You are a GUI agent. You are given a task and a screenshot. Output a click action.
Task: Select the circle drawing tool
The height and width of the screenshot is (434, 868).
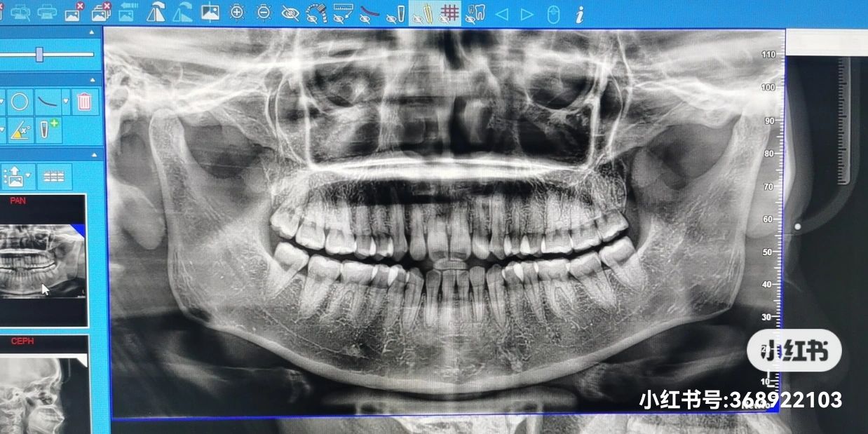pyautogui.click(x=19, y=102)
